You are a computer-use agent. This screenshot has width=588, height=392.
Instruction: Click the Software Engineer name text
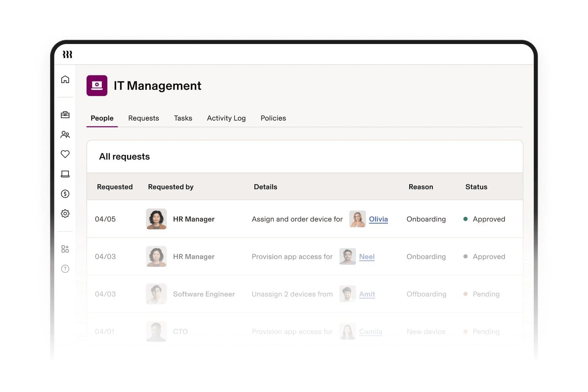pyautogui.click(x=204, y=294)
